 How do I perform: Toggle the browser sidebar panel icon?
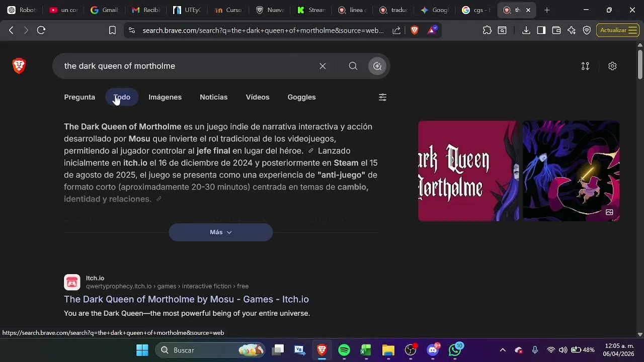[541, 30]
